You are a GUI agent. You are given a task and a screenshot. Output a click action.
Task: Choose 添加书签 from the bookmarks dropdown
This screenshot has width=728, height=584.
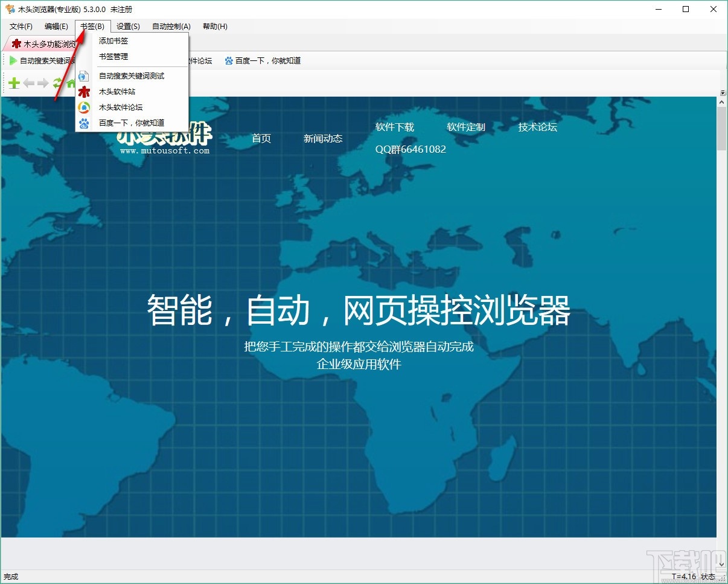(132, 41)
